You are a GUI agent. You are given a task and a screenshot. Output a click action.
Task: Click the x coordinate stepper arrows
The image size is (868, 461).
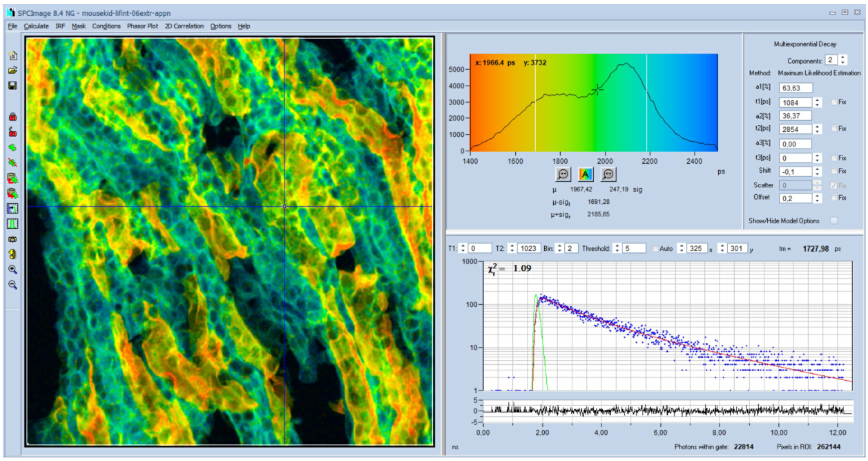click(x=682, y=248)
